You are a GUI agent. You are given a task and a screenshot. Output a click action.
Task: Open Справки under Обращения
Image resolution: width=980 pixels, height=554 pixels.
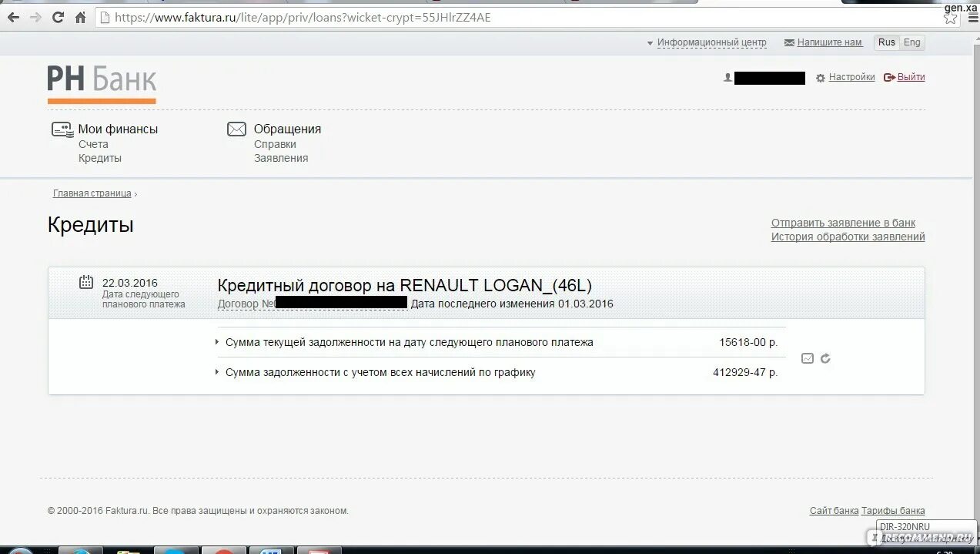[x=275, y=144]
